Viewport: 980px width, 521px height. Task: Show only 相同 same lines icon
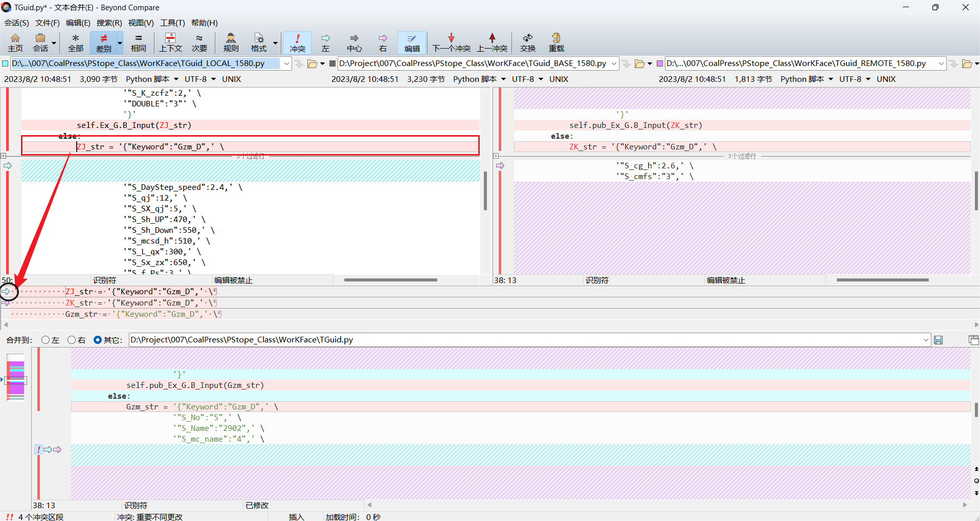pos(138,42)
